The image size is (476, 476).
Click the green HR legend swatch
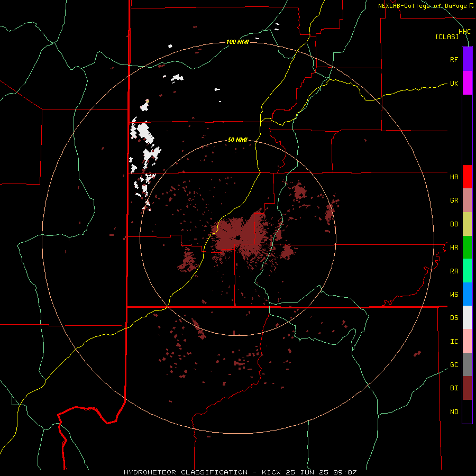point(467,247)
